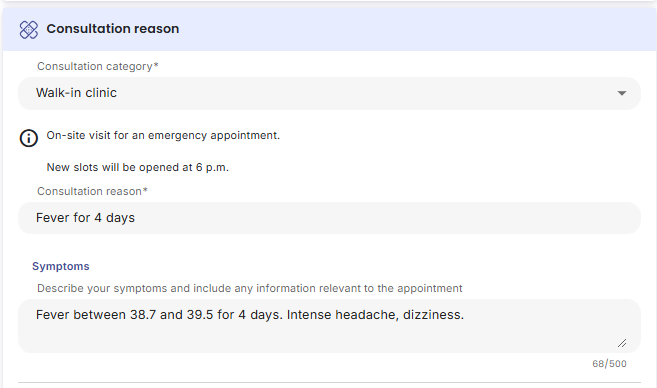This screenshot has height=388, width=657.
Task: Expand the category dropdown arrow
Action: tap(622, 93)
